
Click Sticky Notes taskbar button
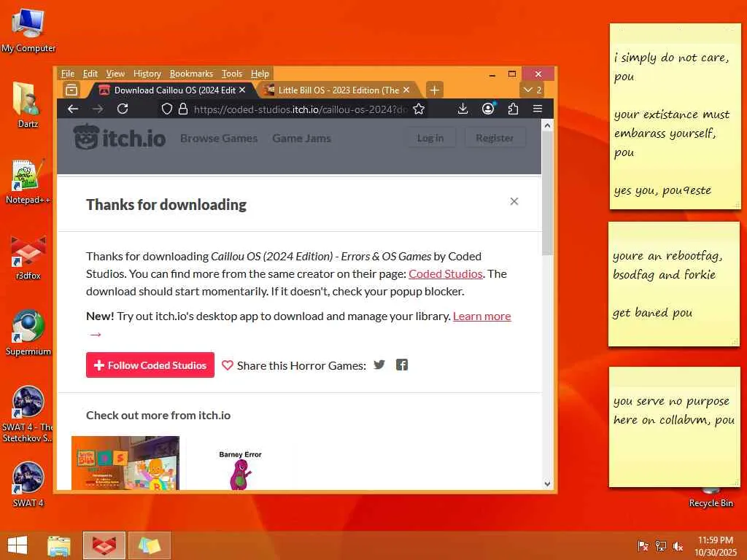(150, 545)
